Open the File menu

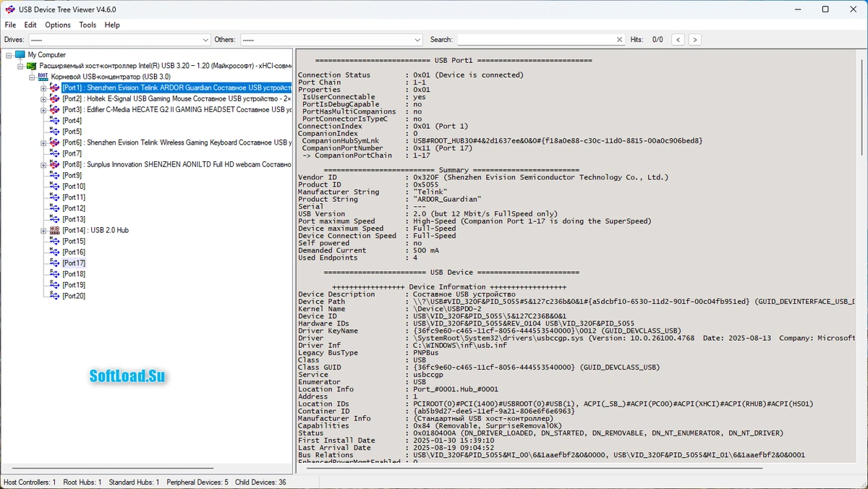pos(10,25)
